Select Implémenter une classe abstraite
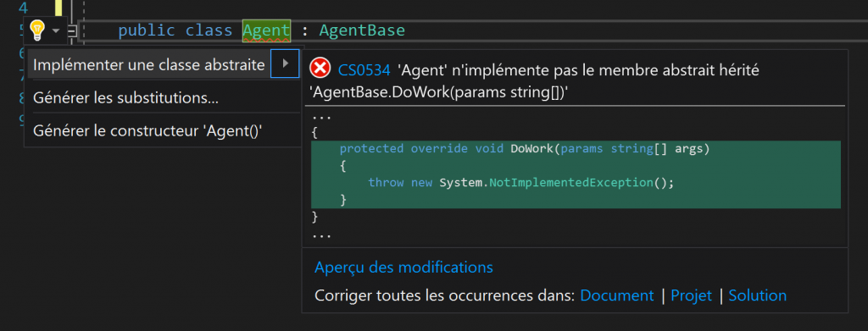 [149, 64]
